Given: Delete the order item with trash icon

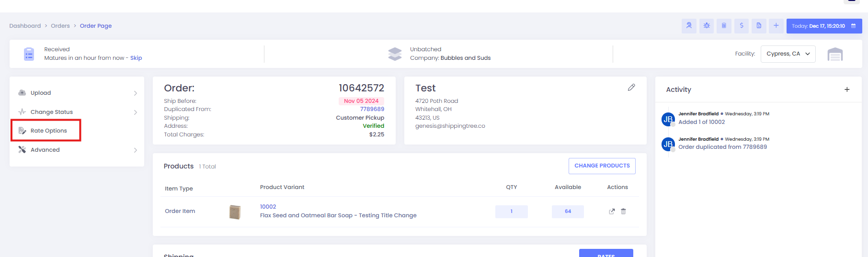Looking at the screenshot, I should pyautogui.click(x=623, y=212).
